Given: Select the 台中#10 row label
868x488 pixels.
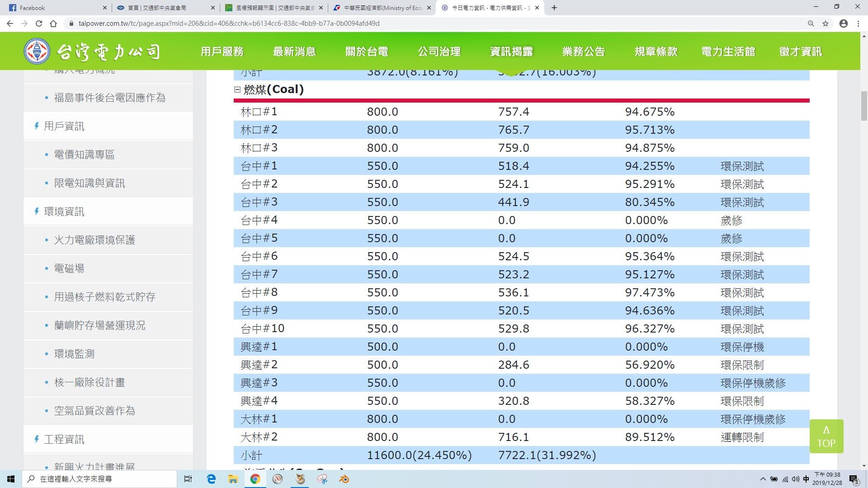Looking at the screenshot, I should coord(263,328).
